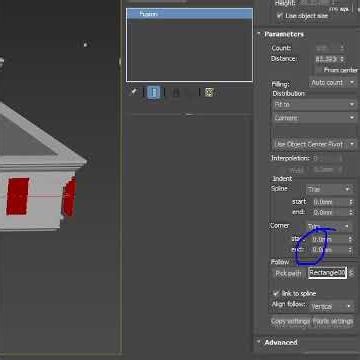Viewport: 360px width, 360px height.
Task: Select the highlighted modifier row in the stack
Action: tap(189, 14)
